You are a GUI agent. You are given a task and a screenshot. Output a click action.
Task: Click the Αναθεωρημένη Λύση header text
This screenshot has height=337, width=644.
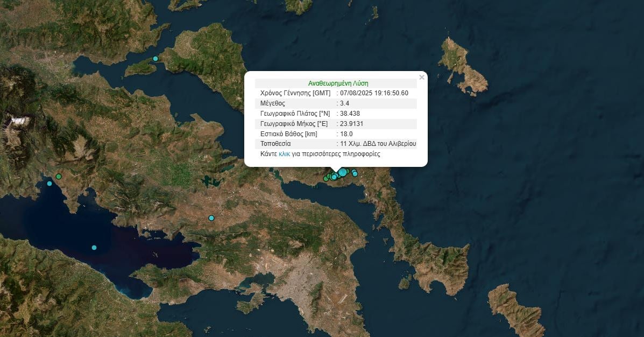click(x=337, y=83)
